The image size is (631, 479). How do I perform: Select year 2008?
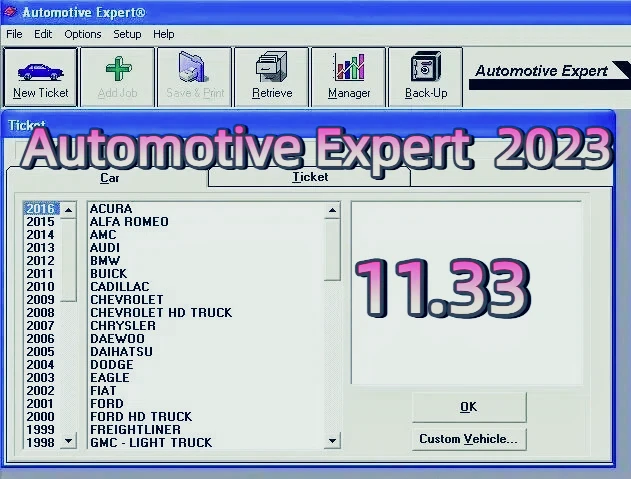[x=40, y=312]
